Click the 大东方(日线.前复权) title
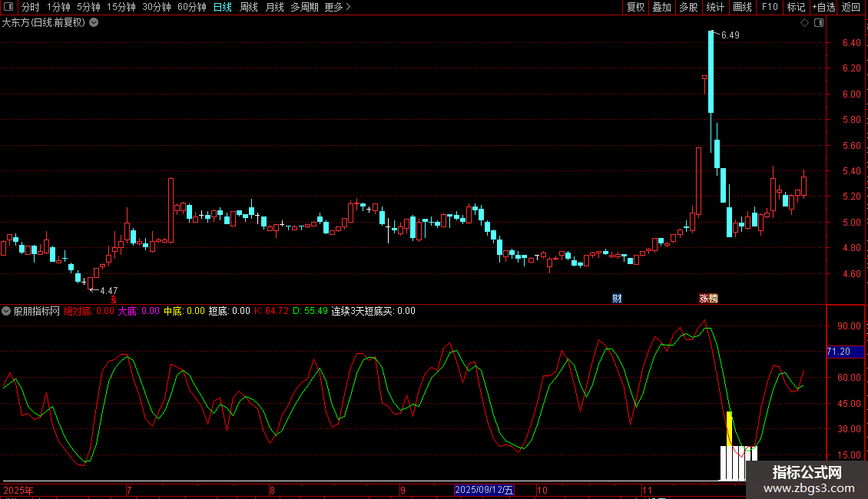The image size is (868, 499). coord(43,22)
